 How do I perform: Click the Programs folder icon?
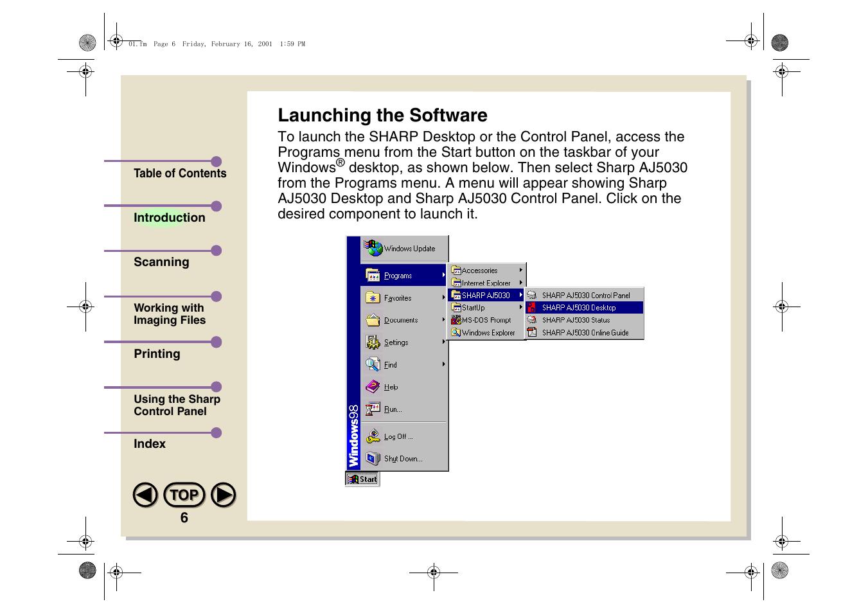373,275
